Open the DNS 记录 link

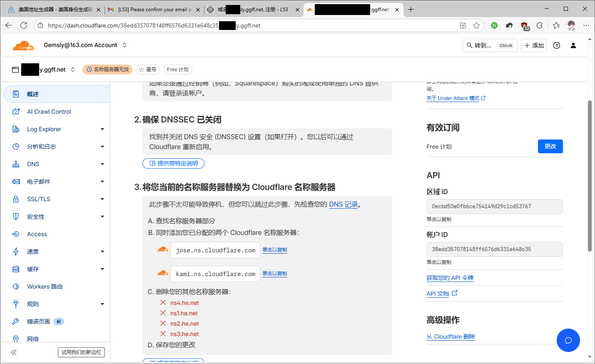[x=343, y=204]
